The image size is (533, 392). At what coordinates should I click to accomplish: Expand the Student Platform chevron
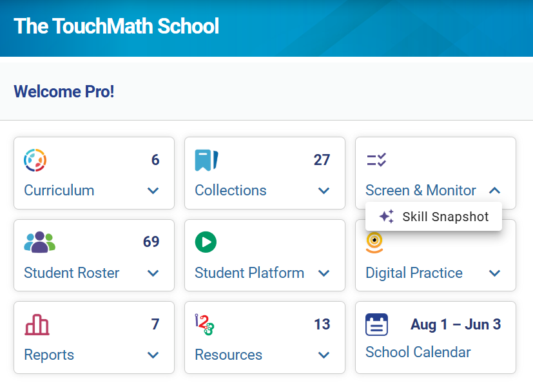click(324, 273)
